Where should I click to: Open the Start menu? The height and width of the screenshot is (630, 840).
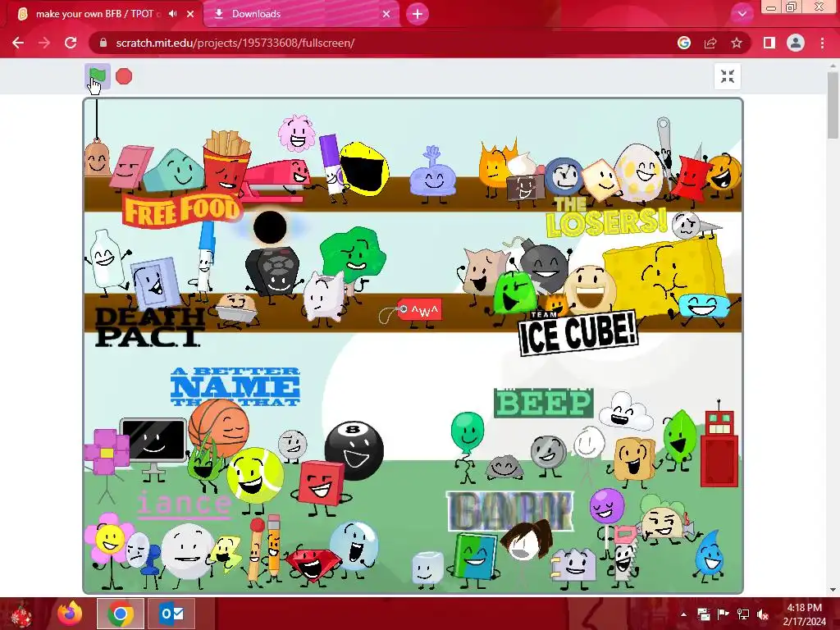pos(21,614)
